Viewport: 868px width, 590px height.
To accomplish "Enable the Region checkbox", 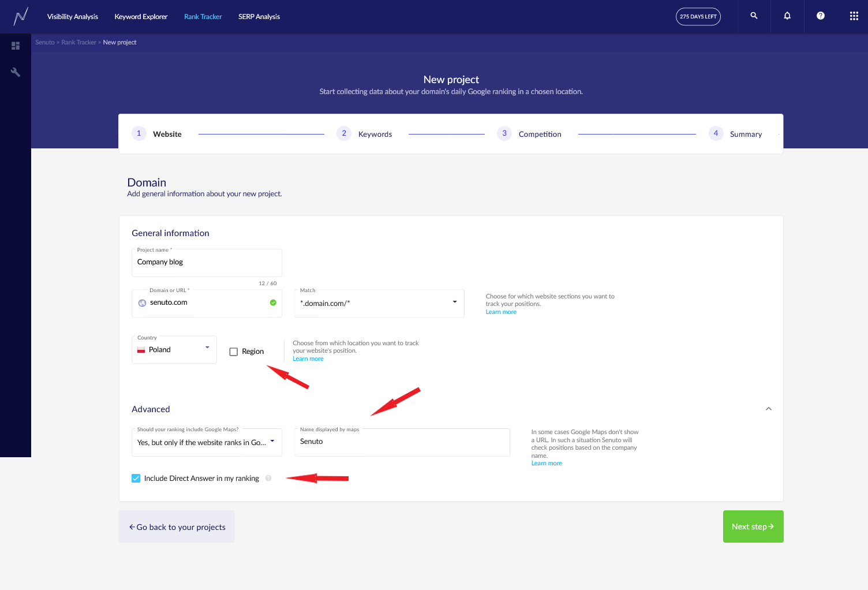I will 234,352.
